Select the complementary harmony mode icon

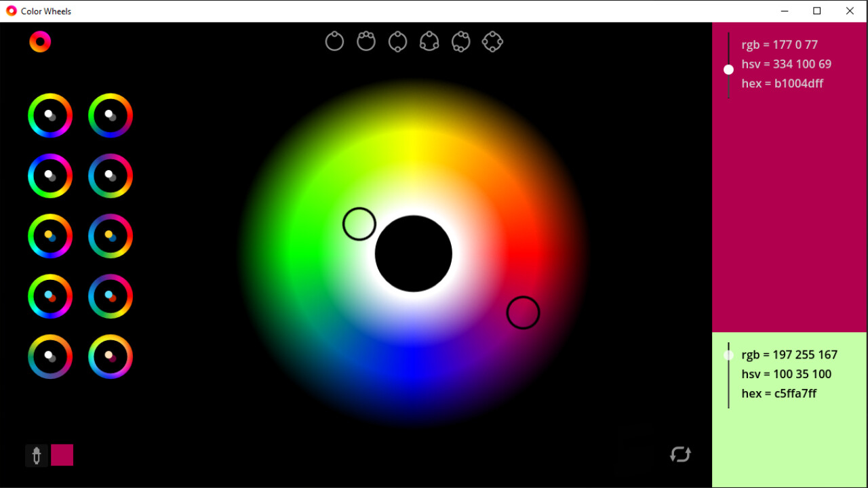pos(397,41)
